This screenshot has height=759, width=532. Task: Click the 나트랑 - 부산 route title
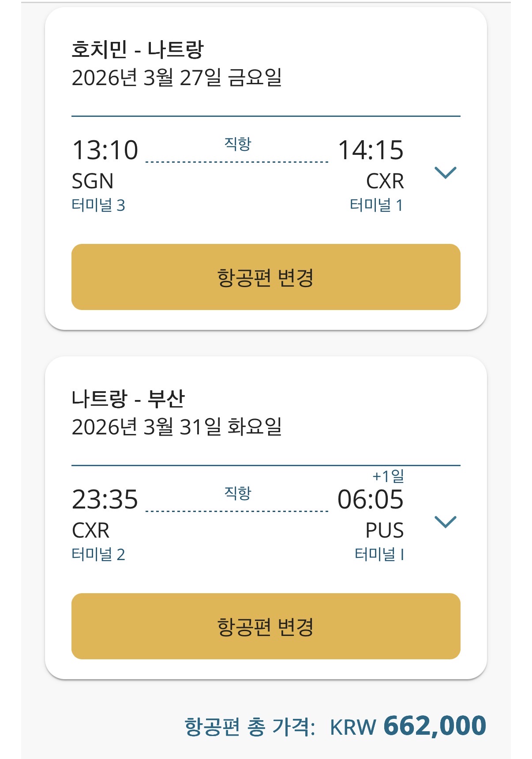coord(128,399)
